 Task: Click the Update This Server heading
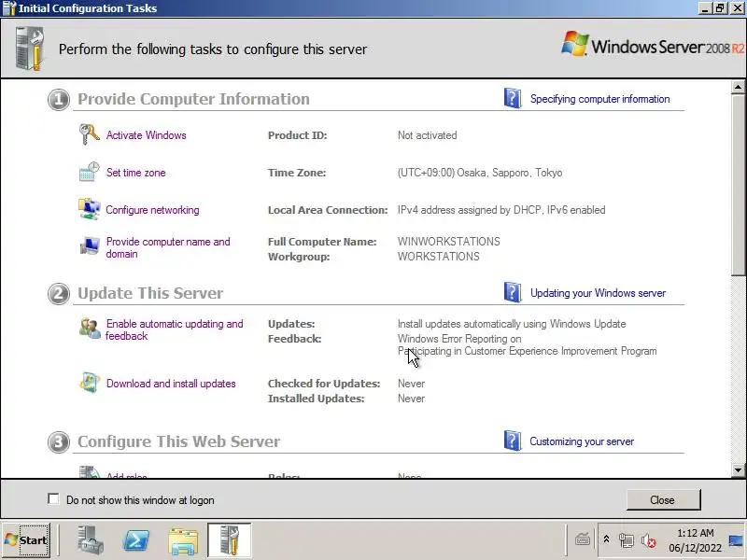[x=150, y=293]
